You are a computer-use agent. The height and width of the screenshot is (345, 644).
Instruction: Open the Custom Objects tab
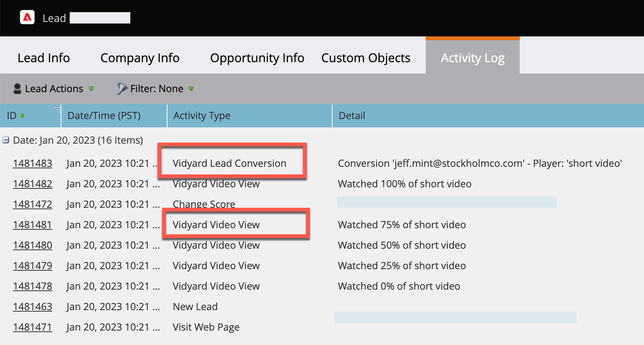point(365,58)
